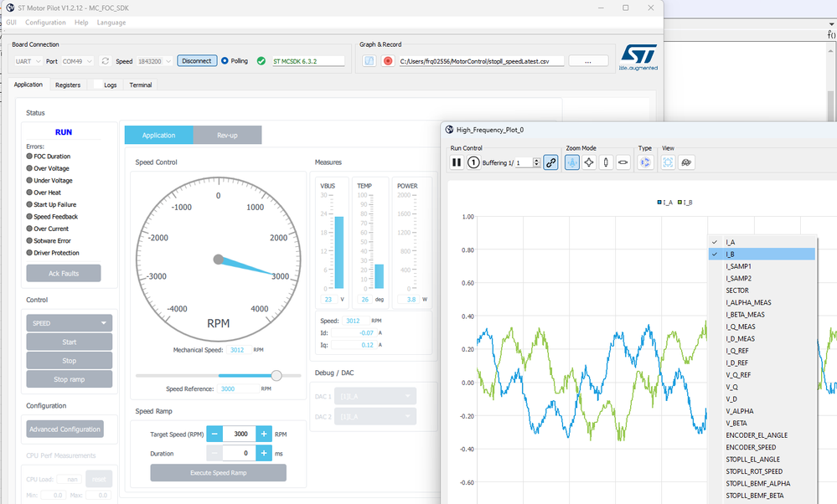Toggle the Logs tab checkbox

(98, 85)
